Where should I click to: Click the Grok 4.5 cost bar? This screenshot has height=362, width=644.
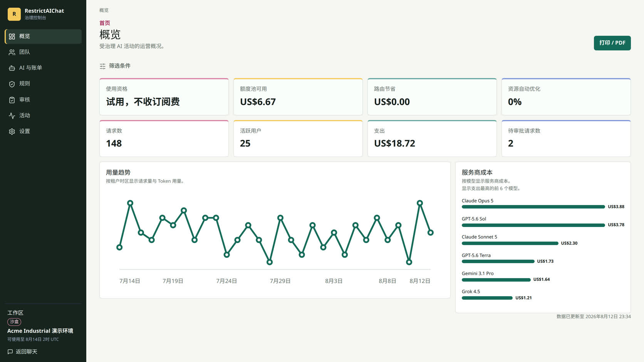coord(487,298)
